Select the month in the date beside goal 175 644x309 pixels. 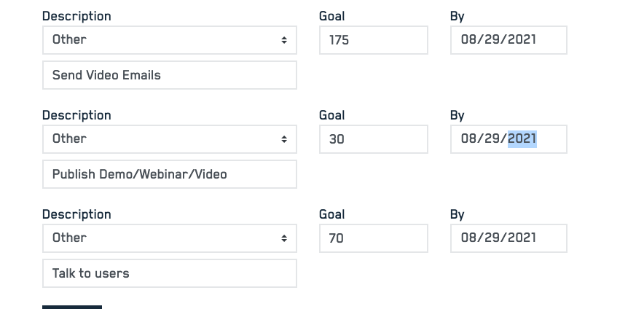tap(469, 39)
